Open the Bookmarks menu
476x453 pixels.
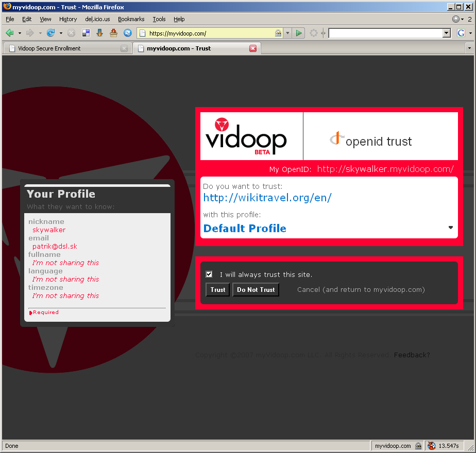[x=131, y=19]
